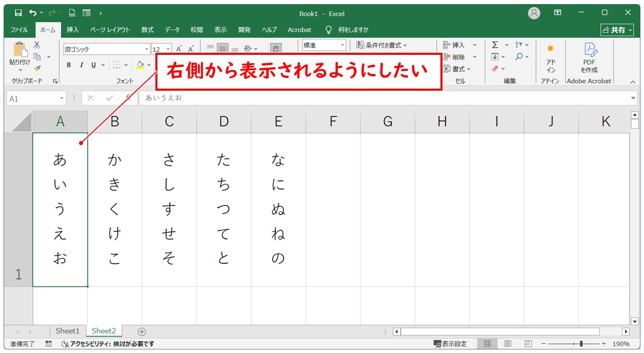Expand the Name Box dropdown arrow

coord(62,98)
